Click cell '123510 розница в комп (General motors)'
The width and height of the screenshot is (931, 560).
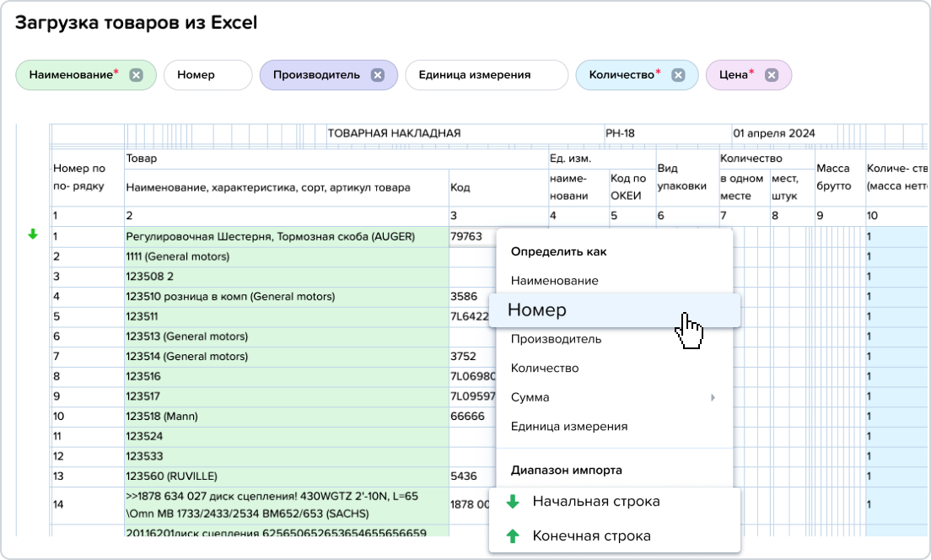click(x=286, y=296)
